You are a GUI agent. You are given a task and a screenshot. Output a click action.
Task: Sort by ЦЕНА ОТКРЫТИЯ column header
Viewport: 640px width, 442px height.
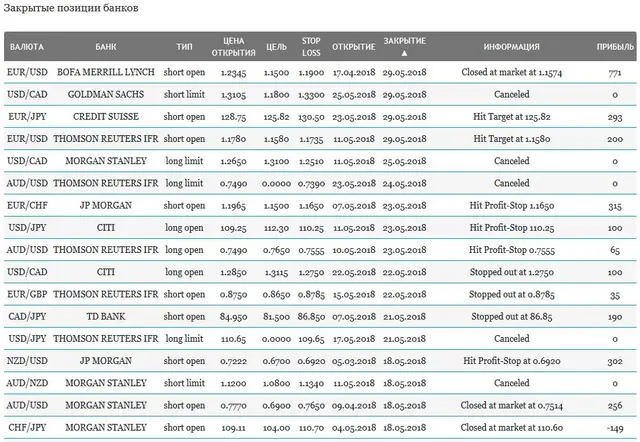click(233, 47)
